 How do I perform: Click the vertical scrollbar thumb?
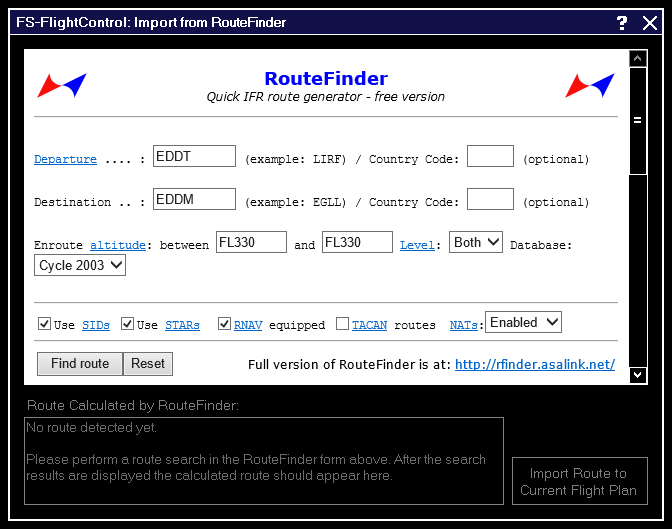[x=638, y=120]
